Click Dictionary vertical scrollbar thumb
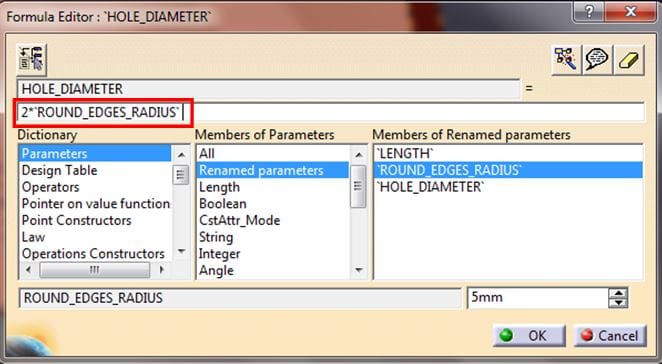662x364 pixels. [181, 175]
